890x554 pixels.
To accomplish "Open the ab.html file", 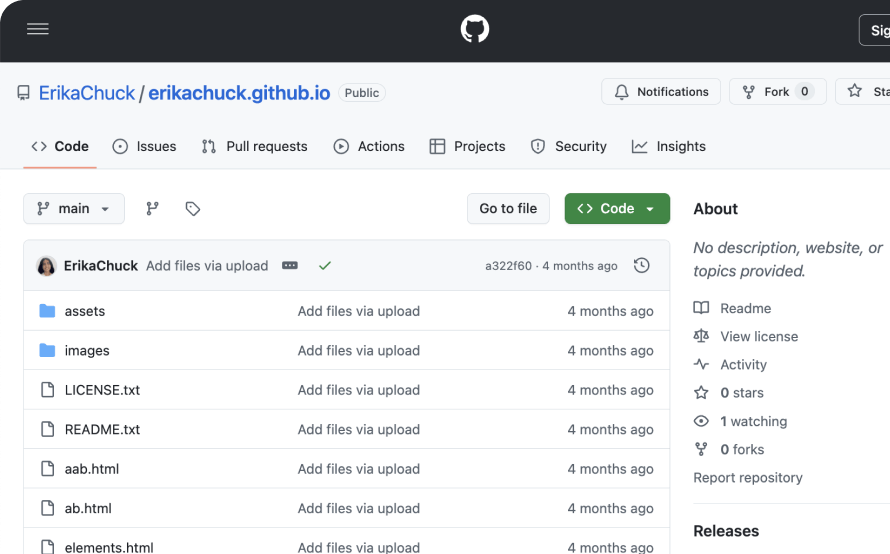I will click(x=88, y=509).
